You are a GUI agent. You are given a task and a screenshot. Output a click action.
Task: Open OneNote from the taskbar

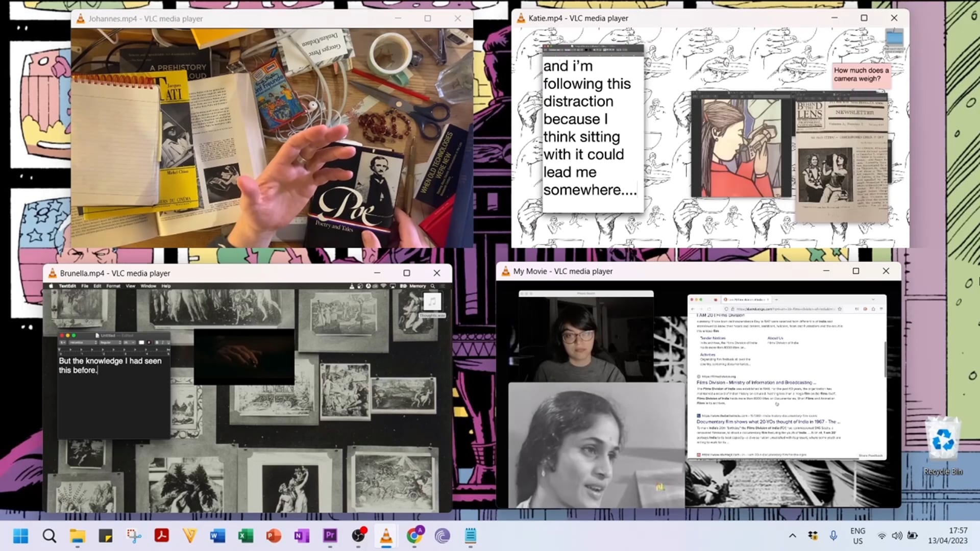click(302, 536)
